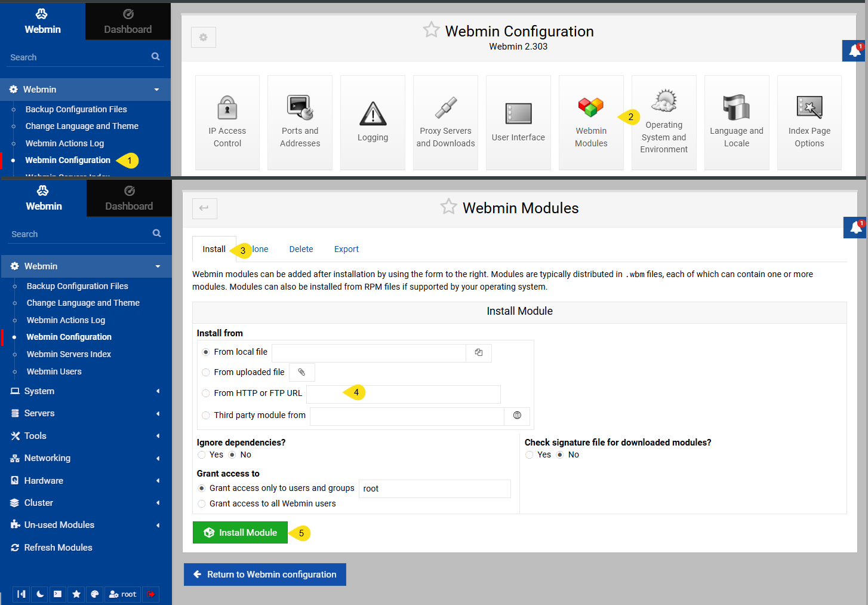This screenshot has width=868, height=605.
Task: Expand the Hardware sidebar category
Action: pyautogui.click(x=86, y=481)
